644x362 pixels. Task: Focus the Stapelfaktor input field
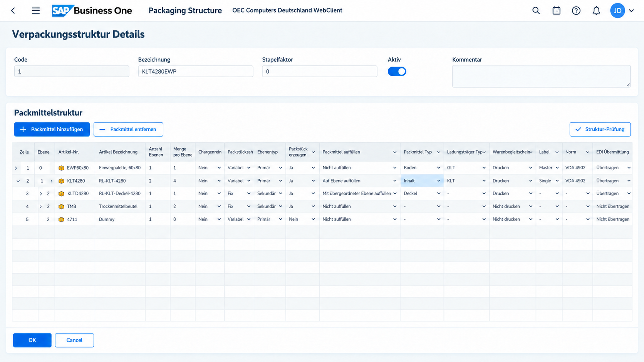click(320, 71)
